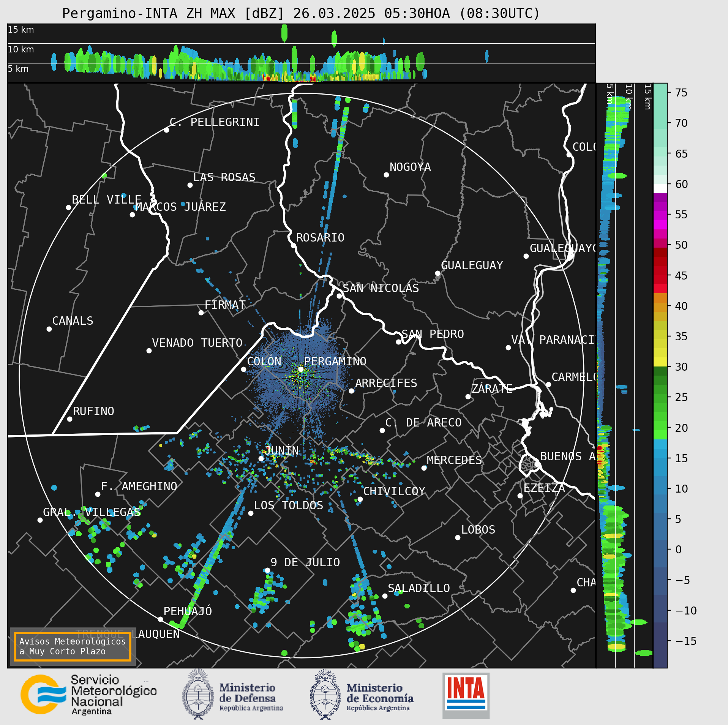Click the Las Rosas marker dot

[x=190, y=185]
